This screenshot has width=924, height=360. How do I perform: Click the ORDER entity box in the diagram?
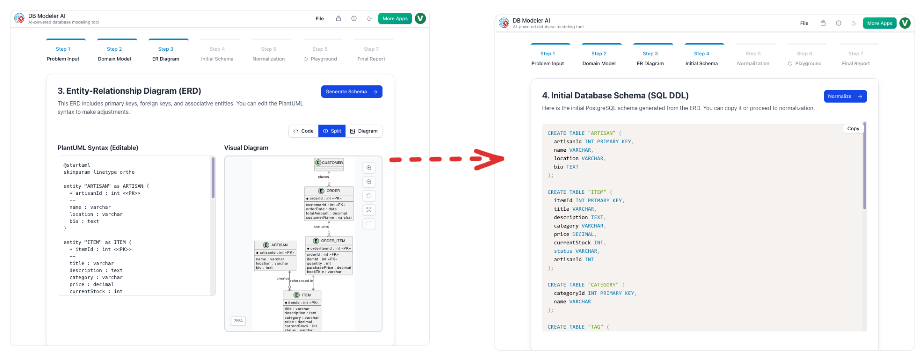(x=329, y=204)
